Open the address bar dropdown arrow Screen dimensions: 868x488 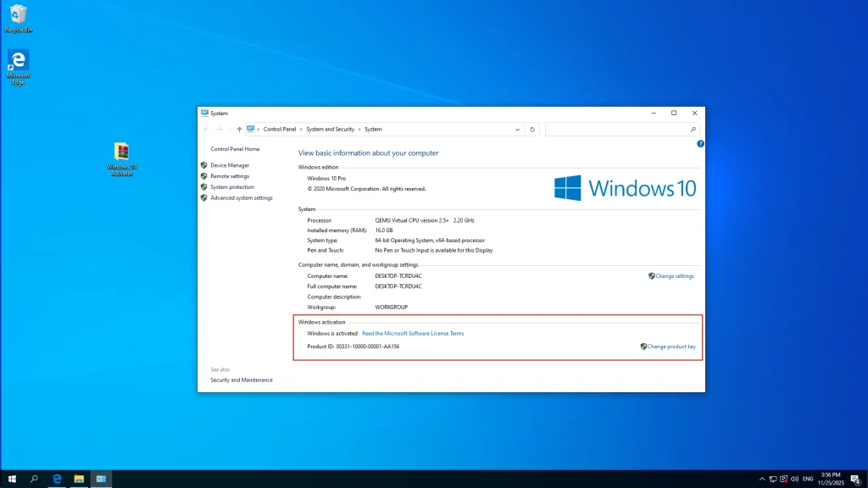click(518, 129)
